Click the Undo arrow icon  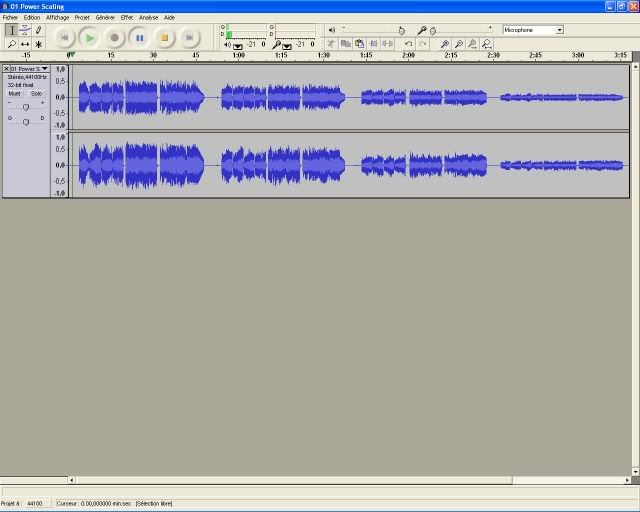(408, 44)
